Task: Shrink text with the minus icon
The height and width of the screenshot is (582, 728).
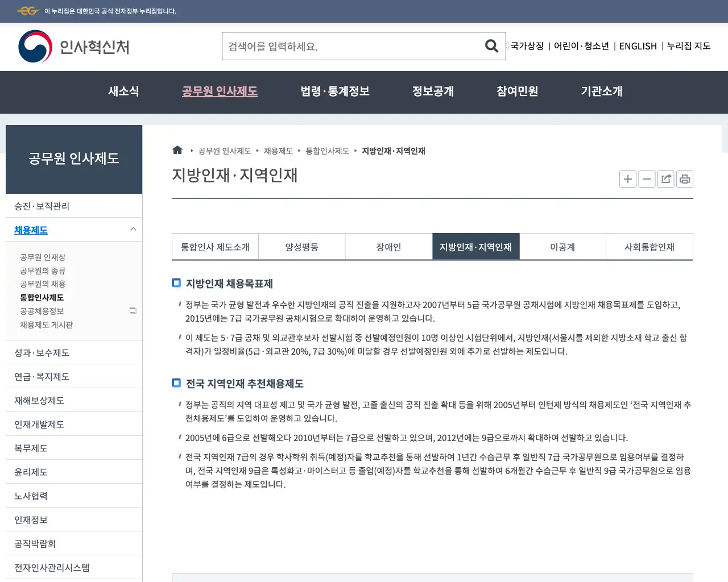Action: coord(647,179)
